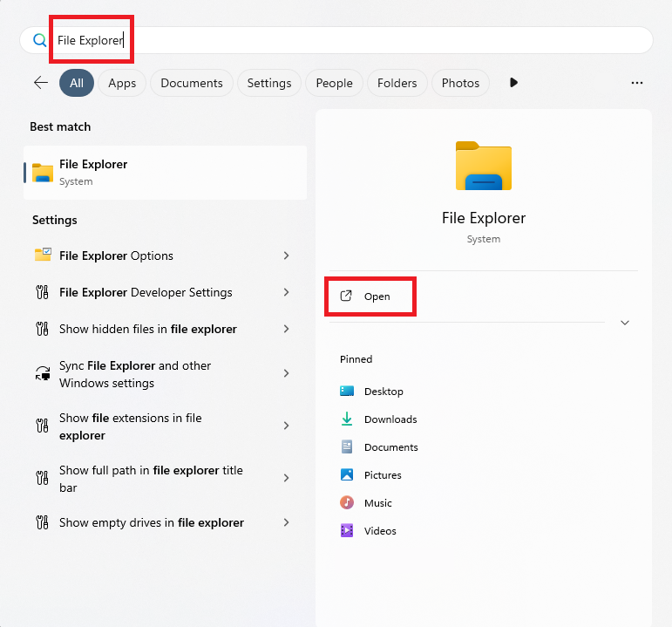This screenshot has width=672, height=627.
Task: Click in the search text field
Action: pos(349,40)
